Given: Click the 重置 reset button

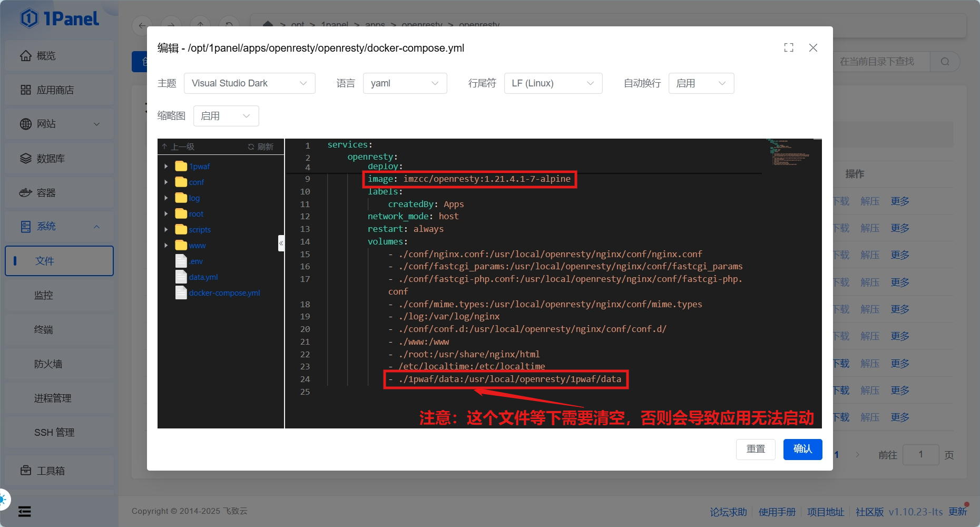Looking at the screenshot, I should (x=755, y=449).
